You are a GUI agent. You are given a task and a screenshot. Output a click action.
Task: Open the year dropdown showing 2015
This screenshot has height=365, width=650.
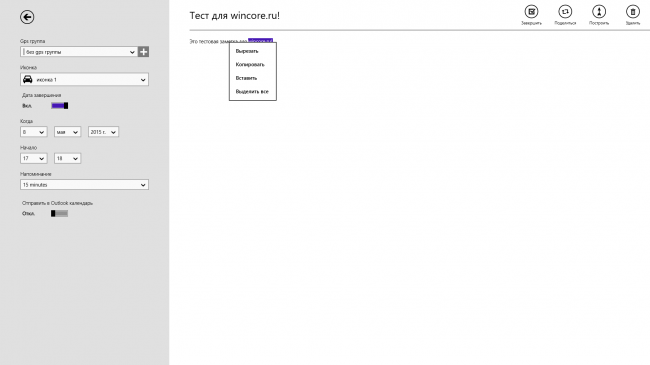103,132
